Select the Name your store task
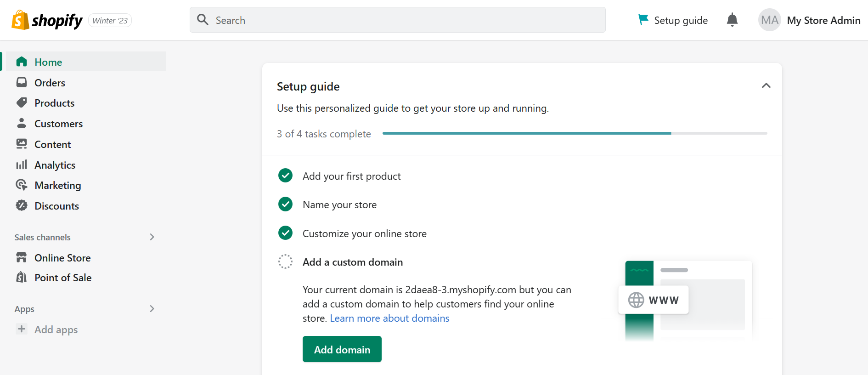Screen dimensions: 868x375 pyautogui.click(x=339, y=205)
